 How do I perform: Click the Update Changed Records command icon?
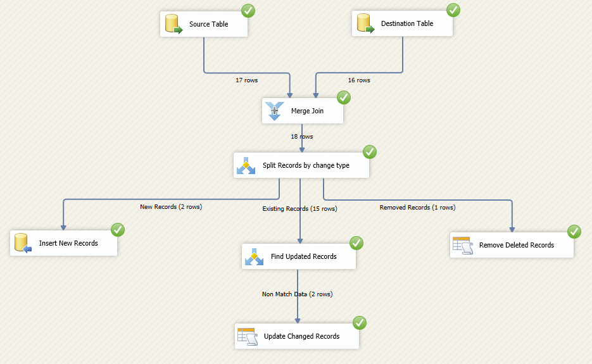pos(246,336)
